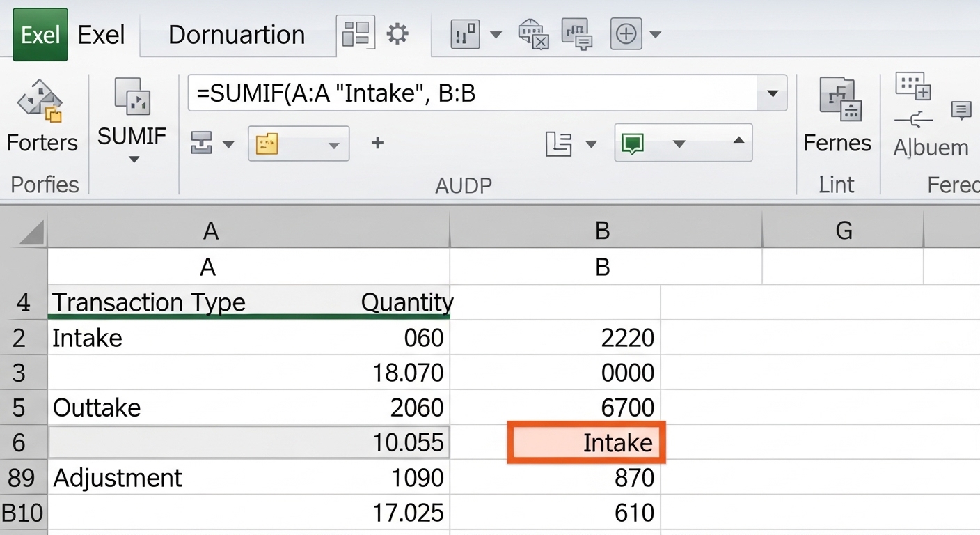Click the grid with plus icon above Albuem

click(912, 85)
